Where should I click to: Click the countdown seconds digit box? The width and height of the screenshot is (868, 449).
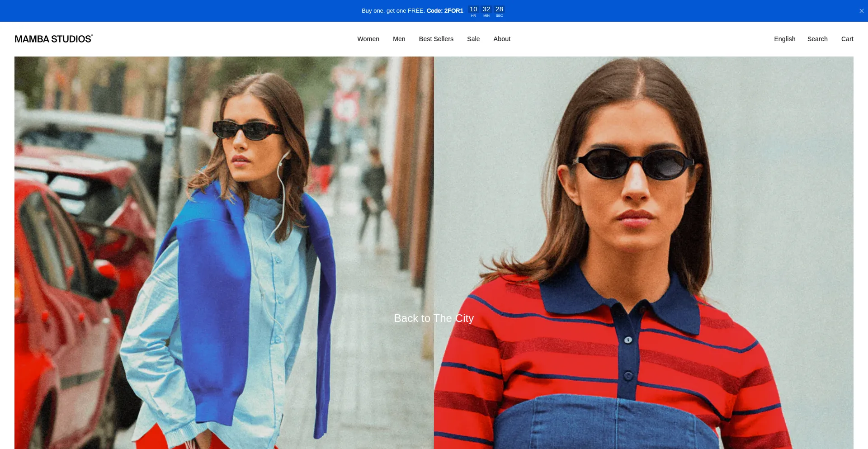pyautogui.click(x=499, y=11)
